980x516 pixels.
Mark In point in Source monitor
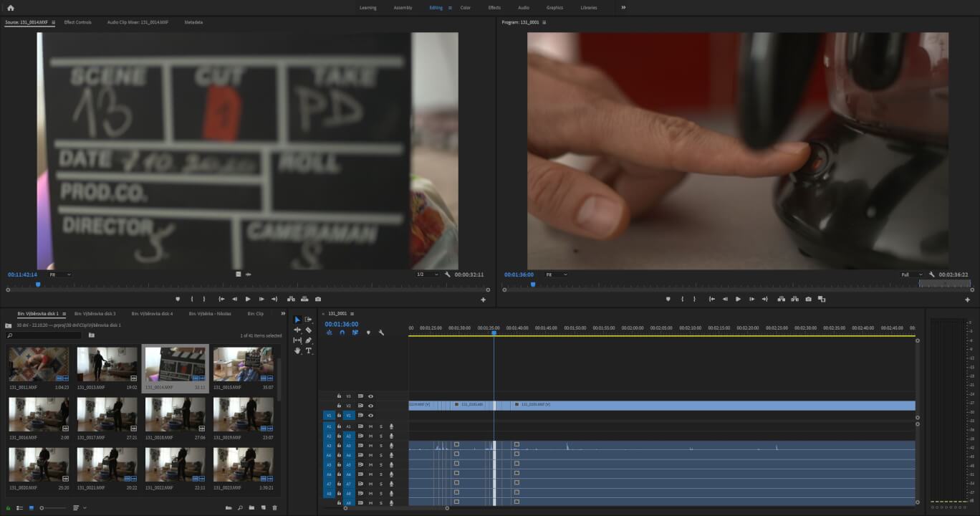pos(191,299)
